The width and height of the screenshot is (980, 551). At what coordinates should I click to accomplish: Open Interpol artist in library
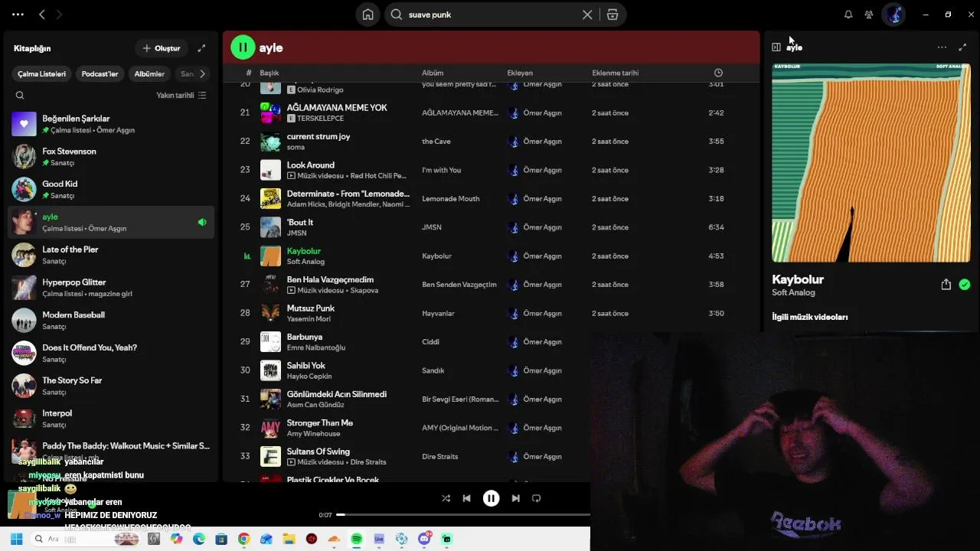tap(111, 419)
